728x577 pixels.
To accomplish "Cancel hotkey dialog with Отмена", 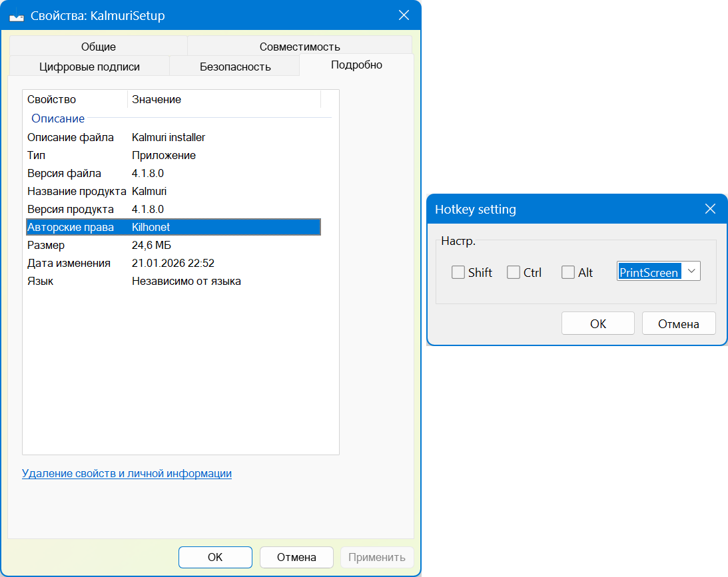I will point(679,324).
